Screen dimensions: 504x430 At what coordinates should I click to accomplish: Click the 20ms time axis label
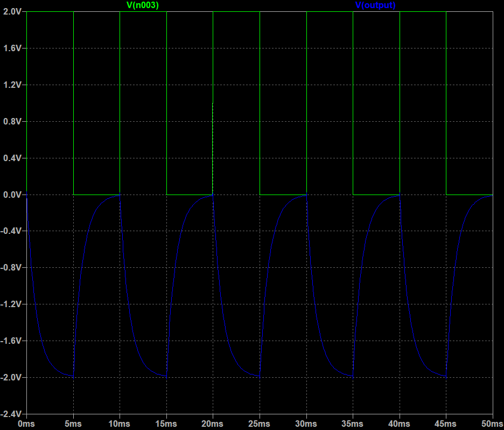(x=213, y=424)
